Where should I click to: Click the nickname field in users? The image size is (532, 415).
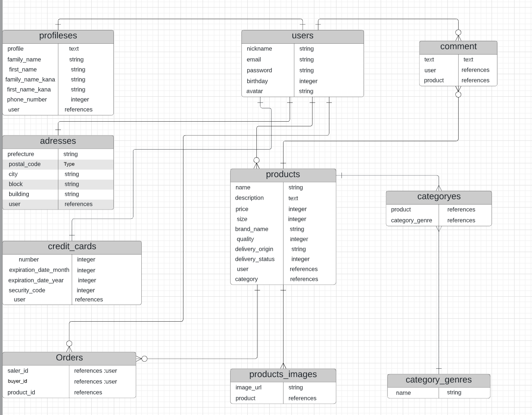pos(259,49)
